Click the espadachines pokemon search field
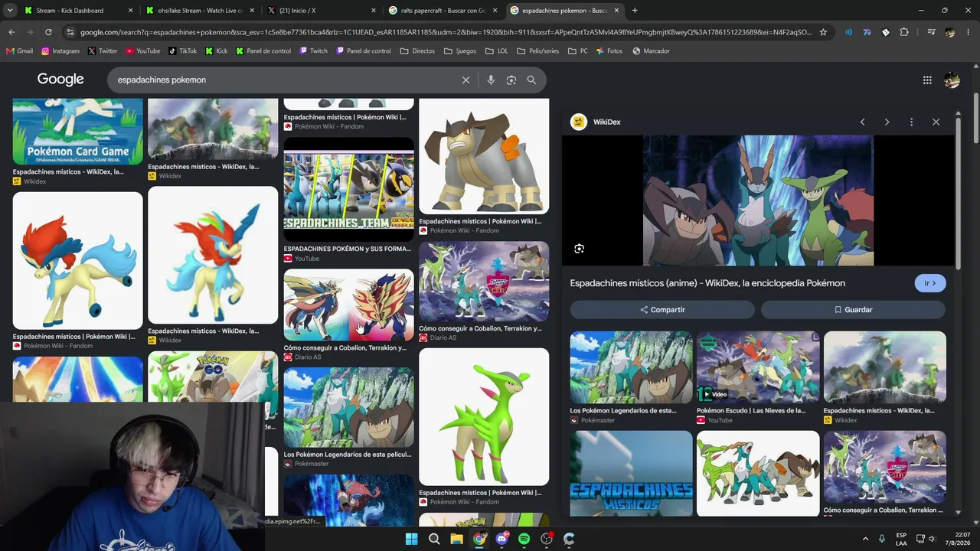980x551 pixels. (x=285, y=80)
